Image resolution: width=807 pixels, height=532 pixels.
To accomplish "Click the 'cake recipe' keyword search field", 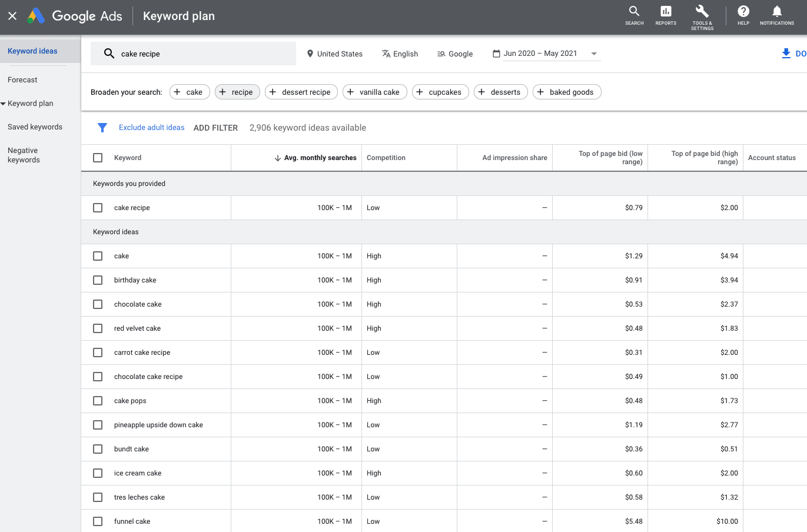I will coord(193,54).
